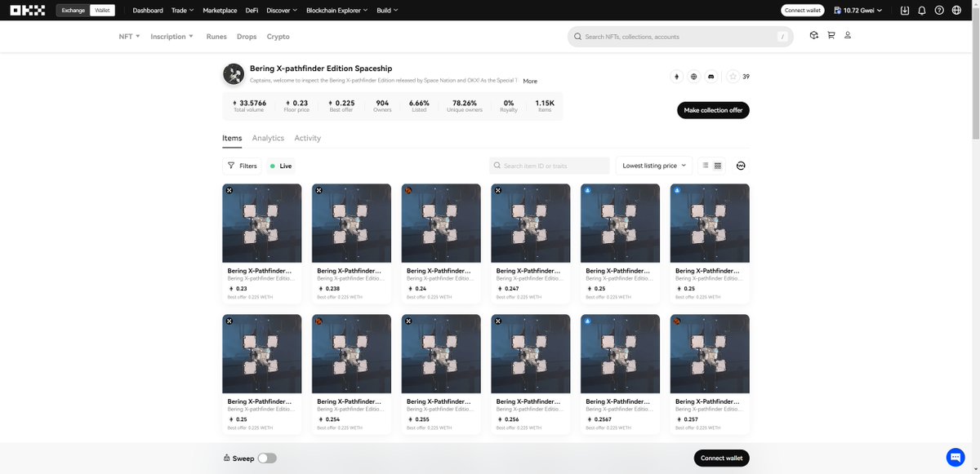
Task: Expand the Trade menu
Action: (182, 11)
